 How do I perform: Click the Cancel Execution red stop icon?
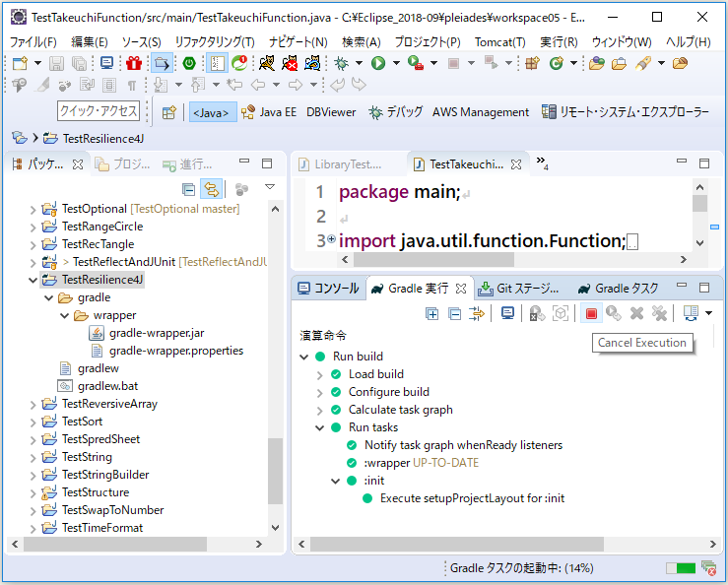pos(591,314)
